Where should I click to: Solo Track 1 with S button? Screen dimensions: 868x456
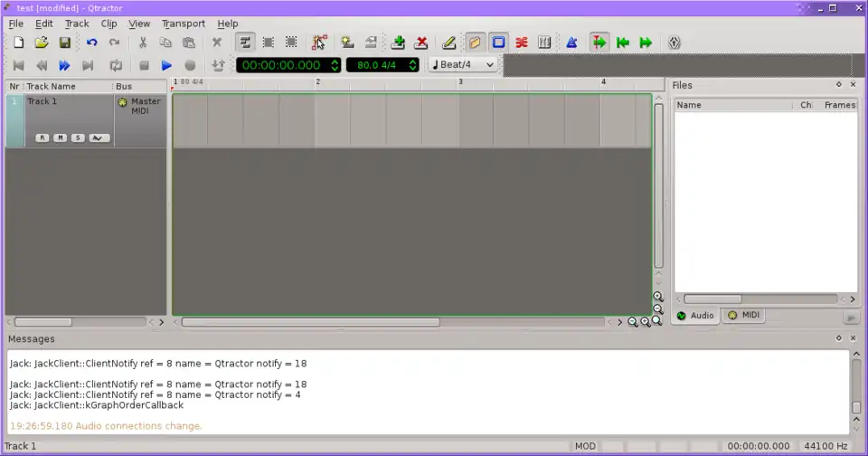[x=78, y=138]
